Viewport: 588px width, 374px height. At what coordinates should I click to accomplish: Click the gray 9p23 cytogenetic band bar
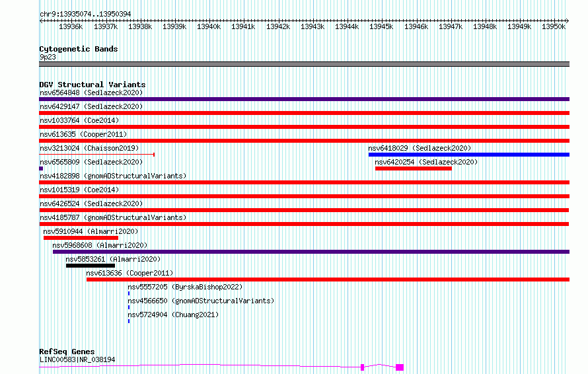tap(304, 64)
